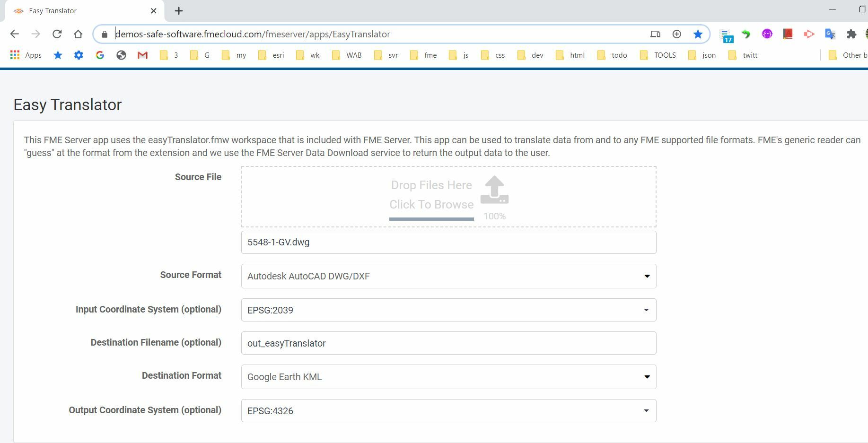Click the pink arrow extension icon
The width and height of the screenshot is (868, 443).
[x=809, y=34]
